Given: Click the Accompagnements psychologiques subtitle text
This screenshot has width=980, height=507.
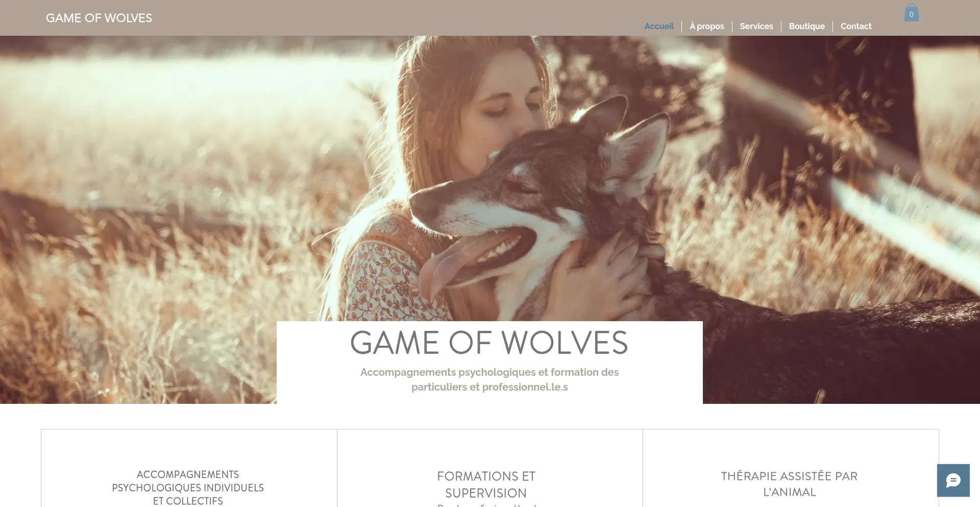Looking at the screenshot, I should click(489, 379).
